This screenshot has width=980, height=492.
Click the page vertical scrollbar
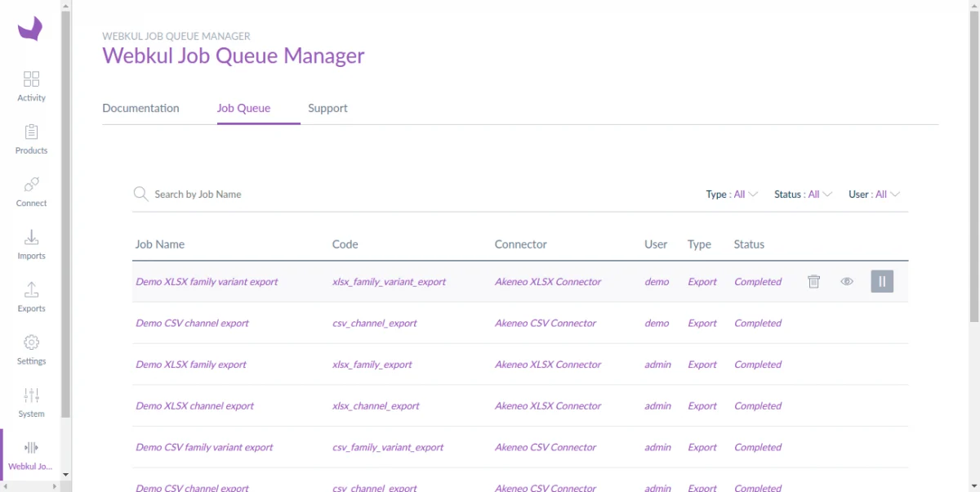[x=973, y=163]
